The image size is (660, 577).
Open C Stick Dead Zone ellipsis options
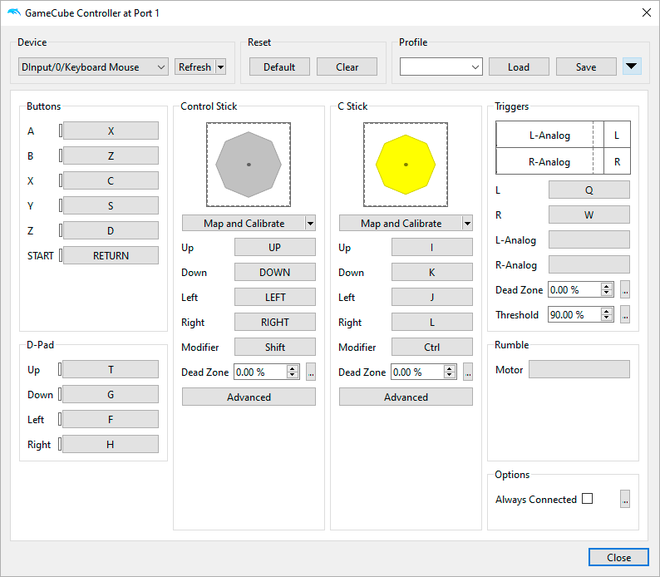coord(468,372)
